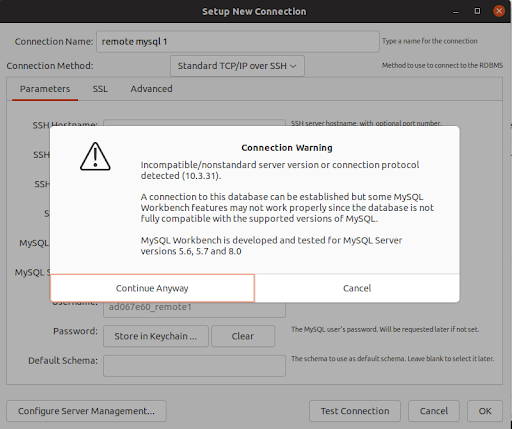Click 'Method to use to connect to the RDBMS' hint
Screen dimensions: 512x429
coord(442,65)
